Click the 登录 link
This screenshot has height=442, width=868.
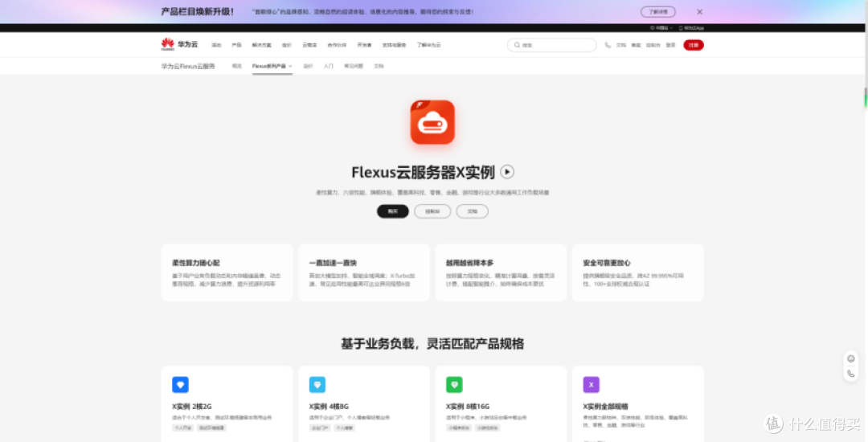671,45
